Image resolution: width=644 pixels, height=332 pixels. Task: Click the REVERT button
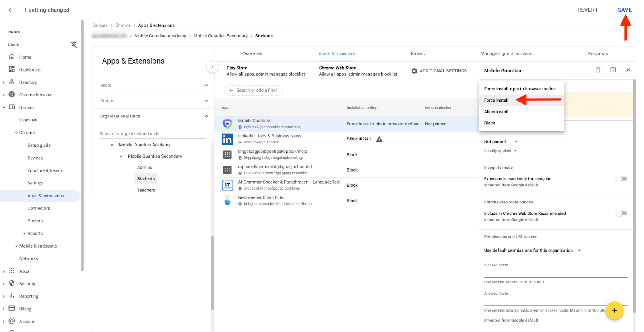point(588,10)
